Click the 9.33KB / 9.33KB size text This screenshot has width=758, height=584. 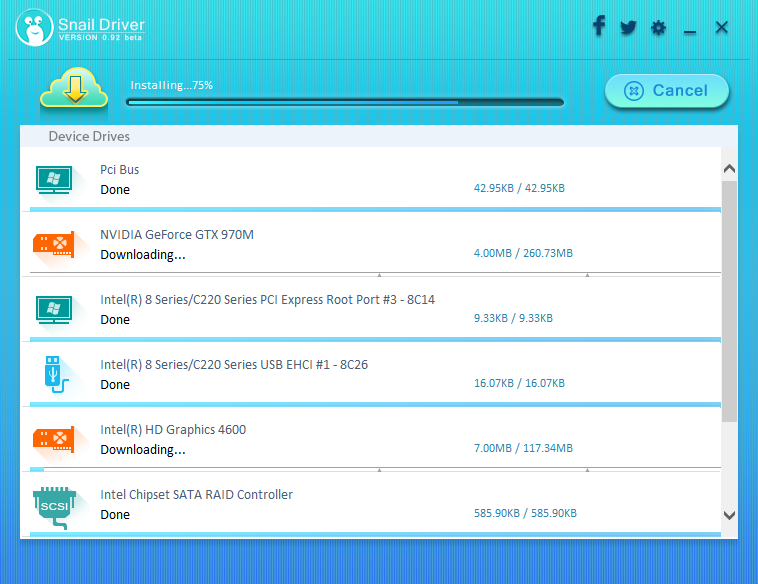(513, 318)
